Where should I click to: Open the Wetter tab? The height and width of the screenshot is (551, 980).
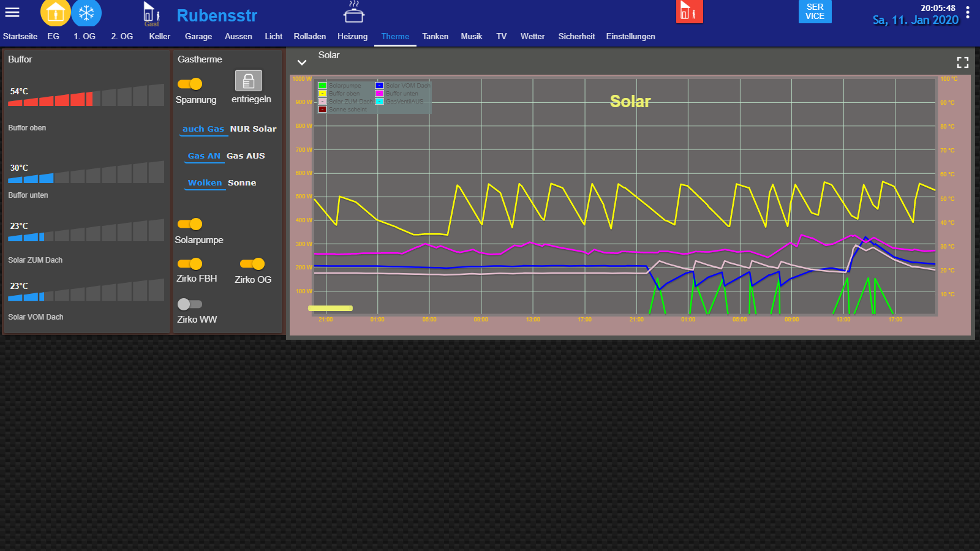(x=533, y=37)
